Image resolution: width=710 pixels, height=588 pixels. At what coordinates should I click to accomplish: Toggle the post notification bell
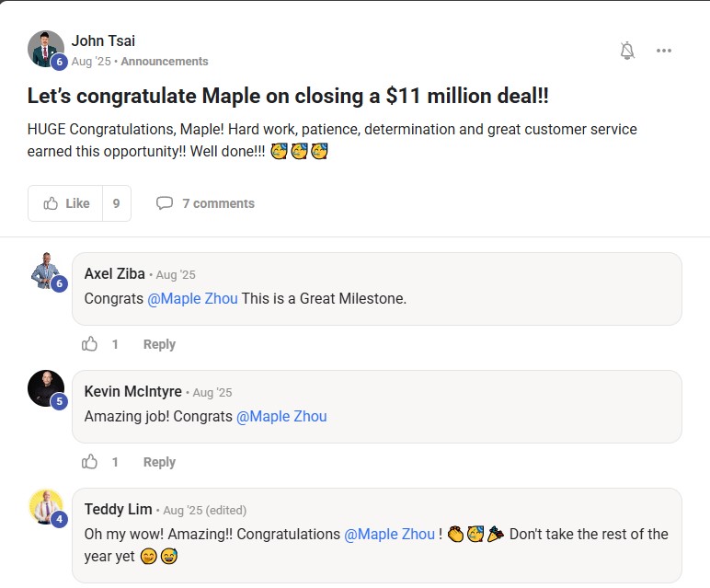627,51
